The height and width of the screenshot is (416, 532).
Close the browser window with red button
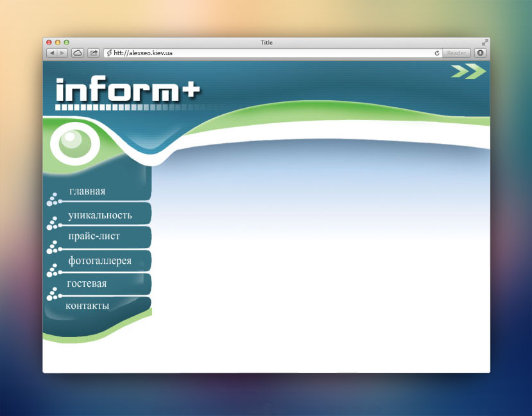(49, 42)
